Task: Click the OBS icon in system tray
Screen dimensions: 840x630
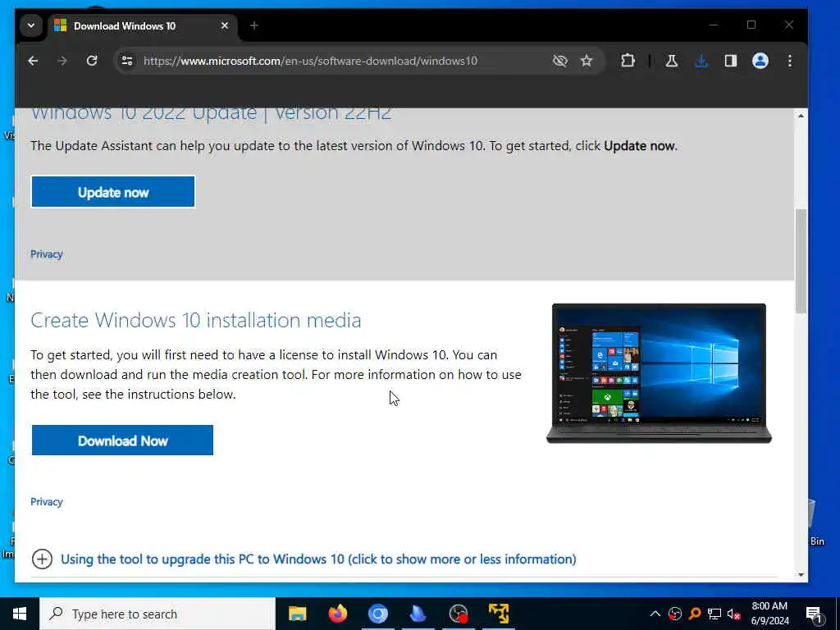Action: click(x=675, y=614)
